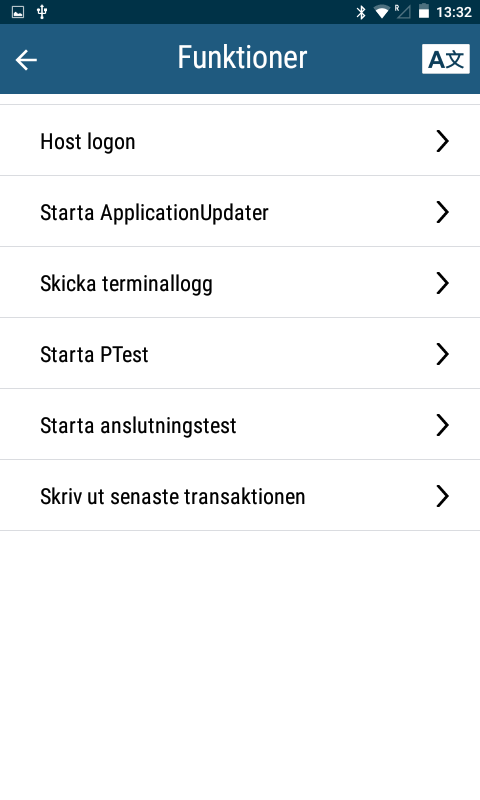Launch Starta PTest from the list
Viewport: 480px width, 800px height.
point(240,353)
